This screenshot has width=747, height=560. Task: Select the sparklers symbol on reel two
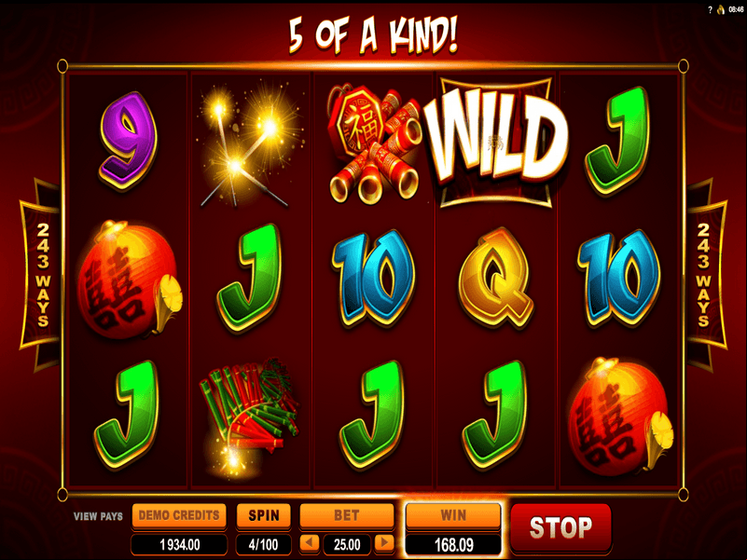tap(249, 143)
